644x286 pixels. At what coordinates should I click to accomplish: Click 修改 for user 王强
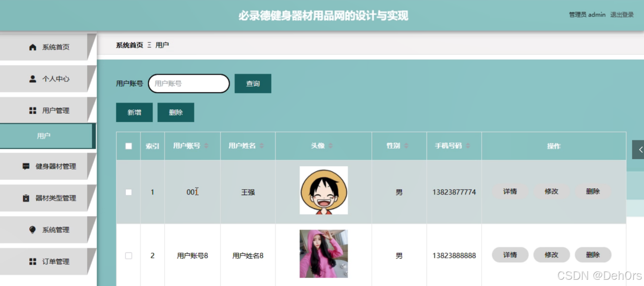551,191
